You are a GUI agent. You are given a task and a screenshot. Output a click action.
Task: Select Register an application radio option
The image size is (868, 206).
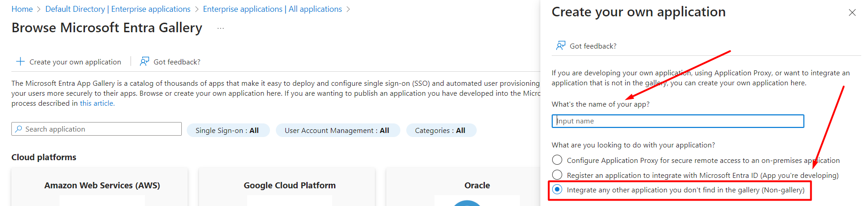(x=557, y=175)
